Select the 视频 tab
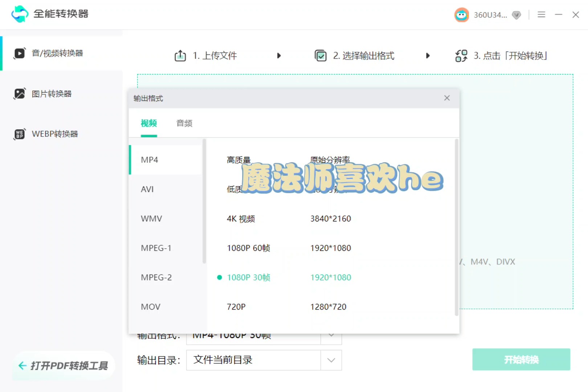This screenshot has width=588, height=392. tap(148, 123)
